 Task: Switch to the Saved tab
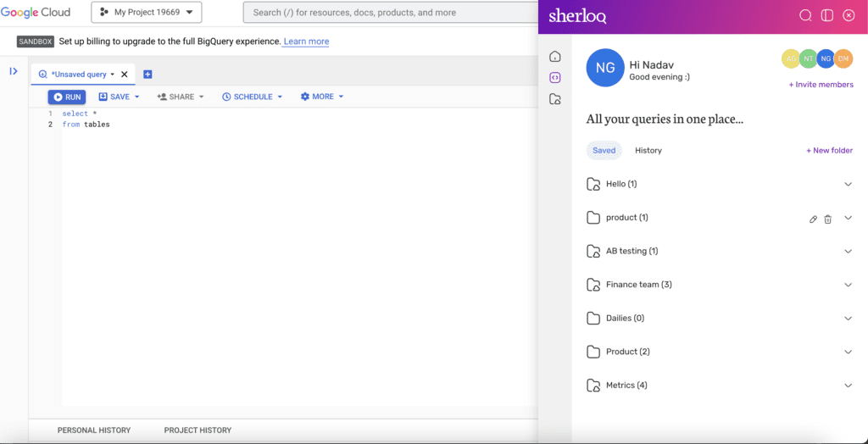click(x=604, y=151)
